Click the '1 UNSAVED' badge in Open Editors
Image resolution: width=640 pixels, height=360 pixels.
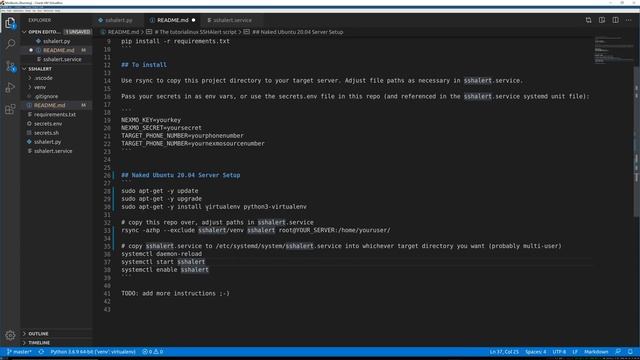click(x=78, y=32)
